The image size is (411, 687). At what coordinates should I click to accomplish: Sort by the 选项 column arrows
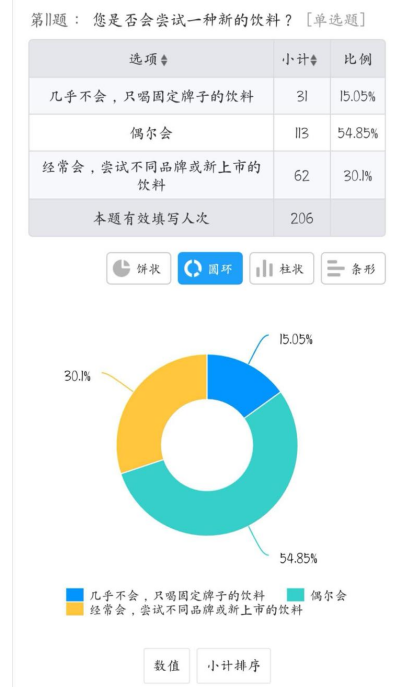click(x=164, y=60)
